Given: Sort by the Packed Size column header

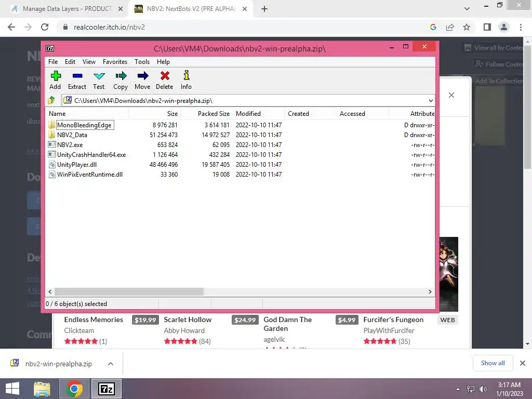Looking at the screenshot, I should click(207, 114).
